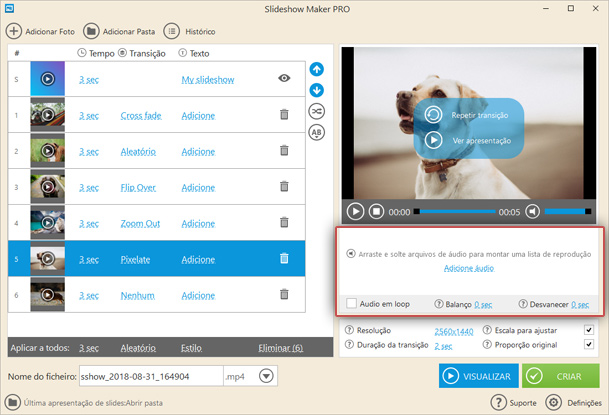The width and height of the screenshot is (609, 415).
Task: Change Aleatório transition for slide 2
Action: 138,152
